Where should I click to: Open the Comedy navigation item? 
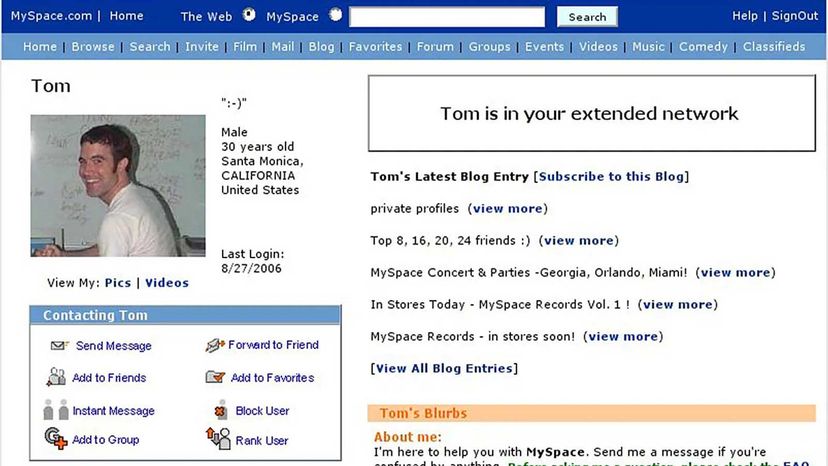(x=703, y=46)
